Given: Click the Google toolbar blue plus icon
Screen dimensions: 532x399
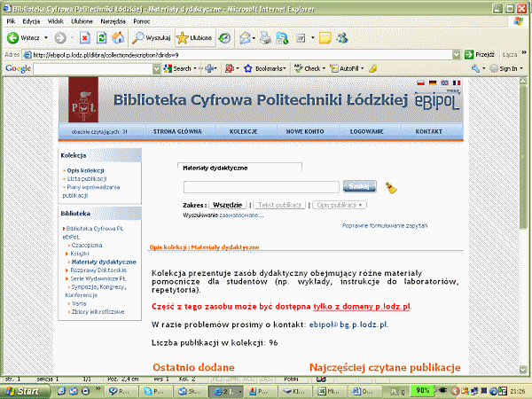Looking at the screenshot, I should (209, 68).
